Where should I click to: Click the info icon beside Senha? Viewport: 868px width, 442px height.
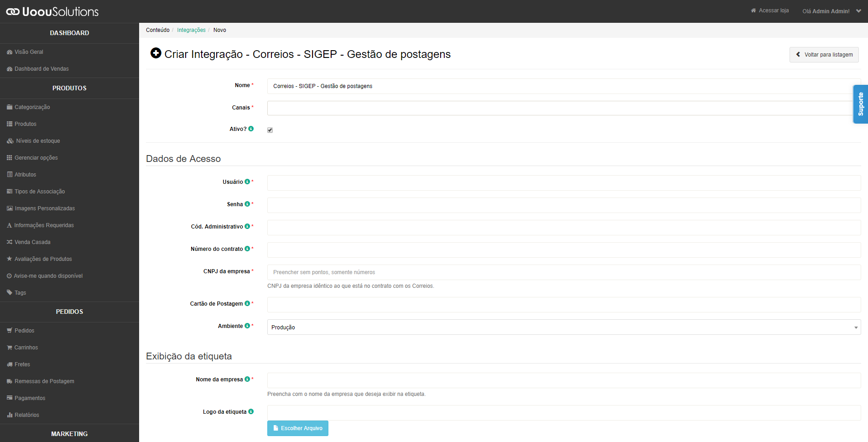pyautogui.click(x=247, y=204)
